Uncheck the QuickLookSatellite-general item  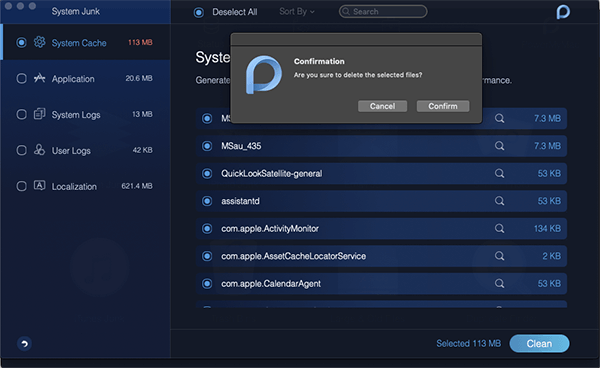[207, 173]
